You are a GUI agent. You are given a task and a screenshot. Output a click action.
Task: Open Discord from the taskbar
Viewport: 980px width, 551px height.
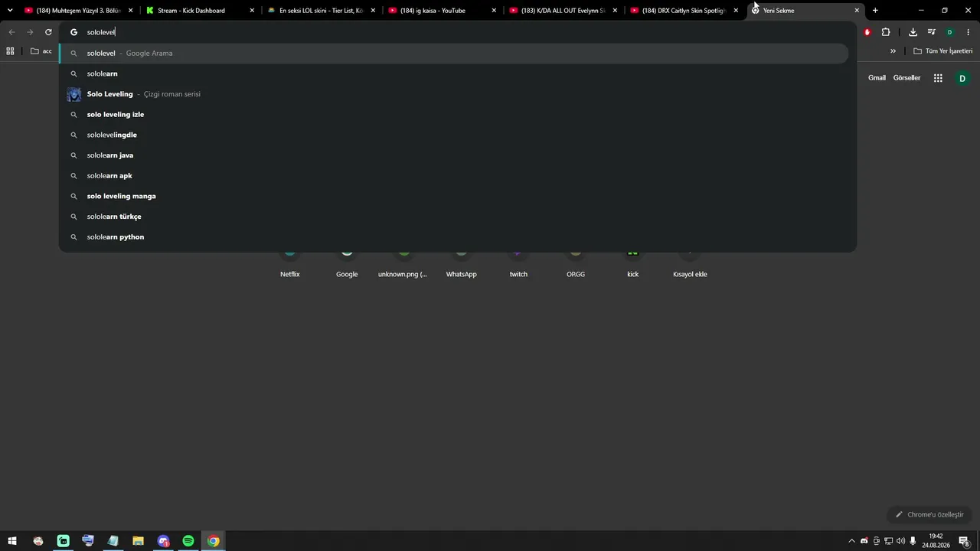pyautogui.click(x=163, y=541)
